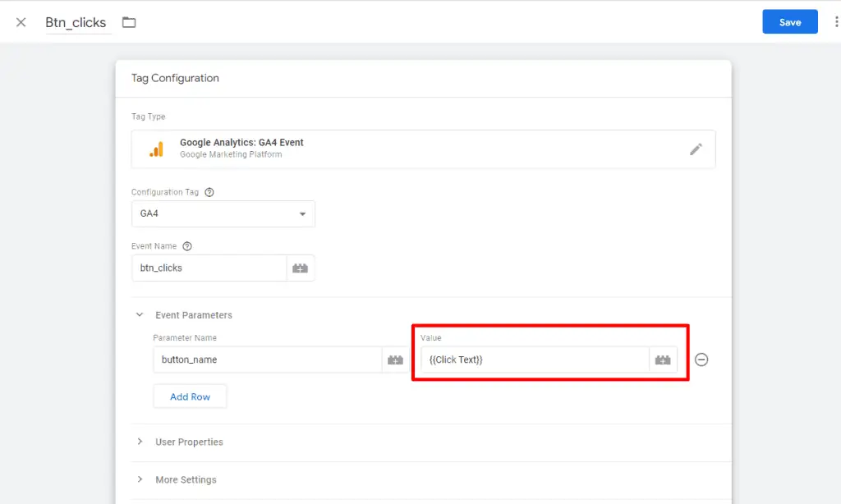Expand the User Properties section
The height and width of the screenshot is (504, 841).
188,442
